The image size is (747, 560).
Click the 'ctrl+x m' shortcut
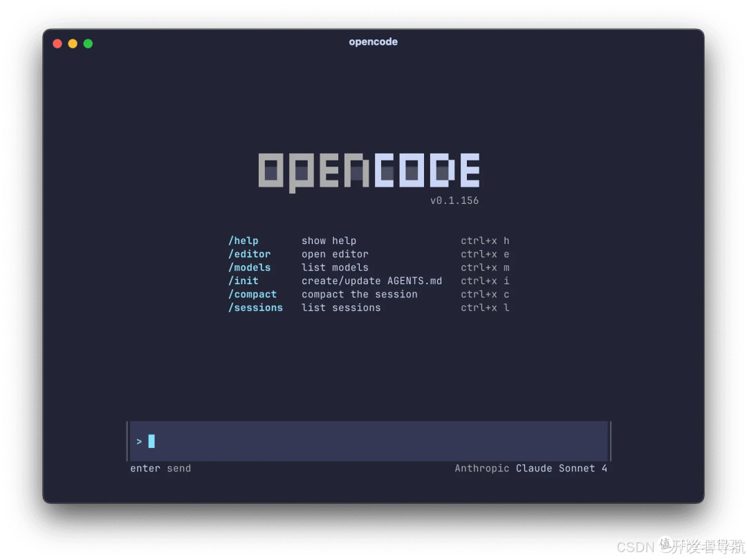click(485, 268)
